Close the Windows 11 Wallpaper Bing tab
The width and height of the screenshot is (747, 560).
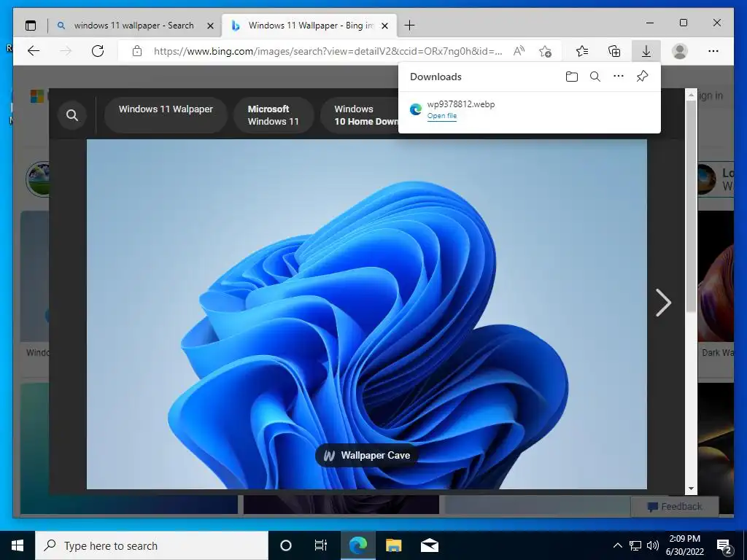click(385, 26)
